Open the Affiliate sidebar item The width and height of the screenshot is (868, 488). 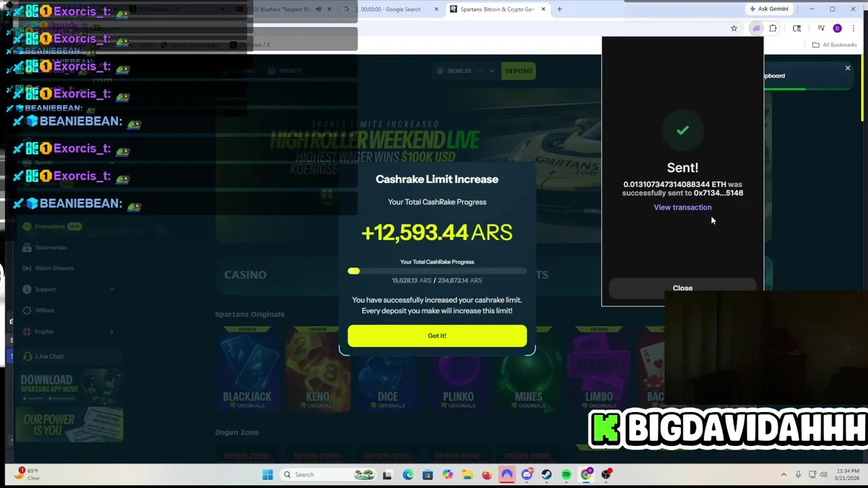[45, 310]
